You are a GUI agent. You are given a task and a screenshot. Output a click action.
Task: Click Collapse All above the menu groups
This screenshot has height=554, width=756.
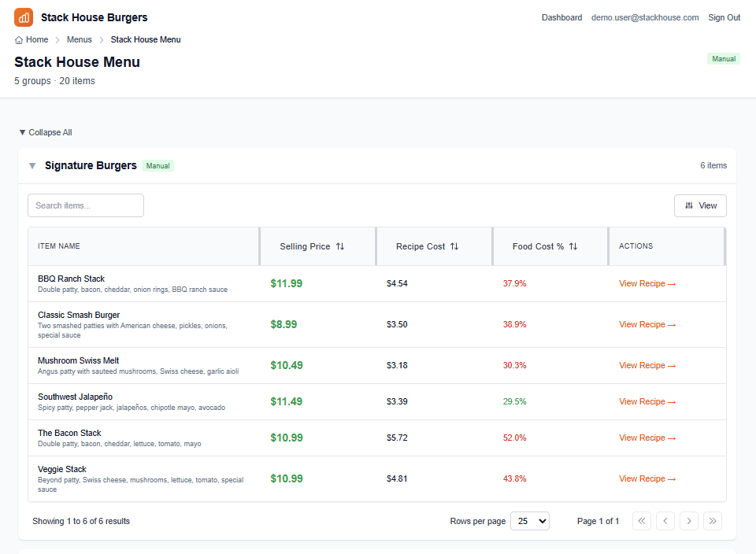tap(45, 132)
